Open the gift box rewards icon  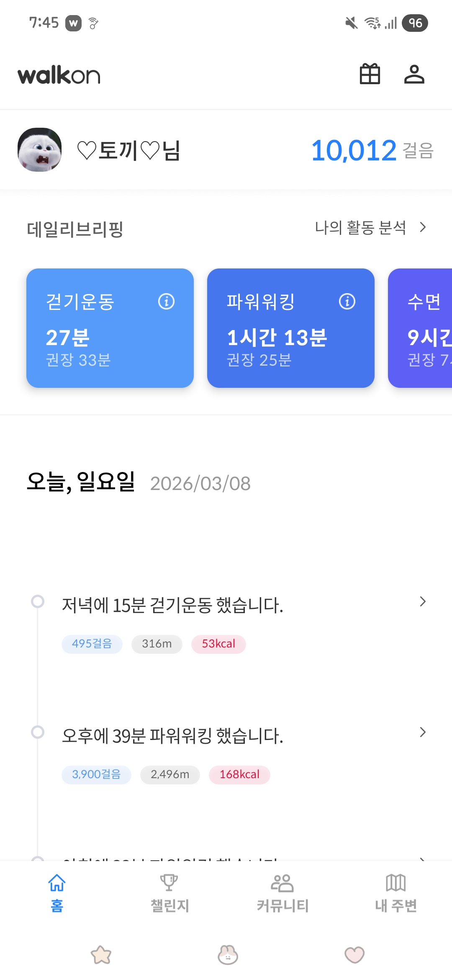coord(370,74)
